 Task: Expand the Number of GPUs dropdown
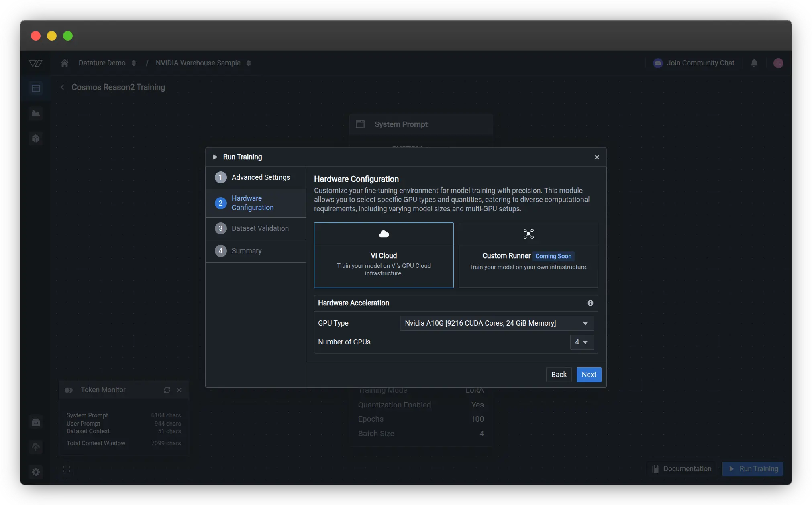click(x=581, y=342)
